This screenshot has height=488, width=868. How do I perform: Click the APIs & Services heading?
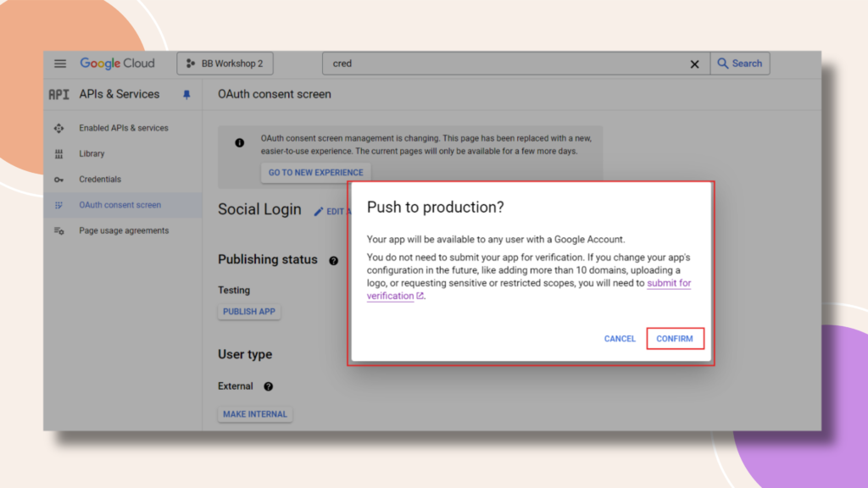point(119,94)
